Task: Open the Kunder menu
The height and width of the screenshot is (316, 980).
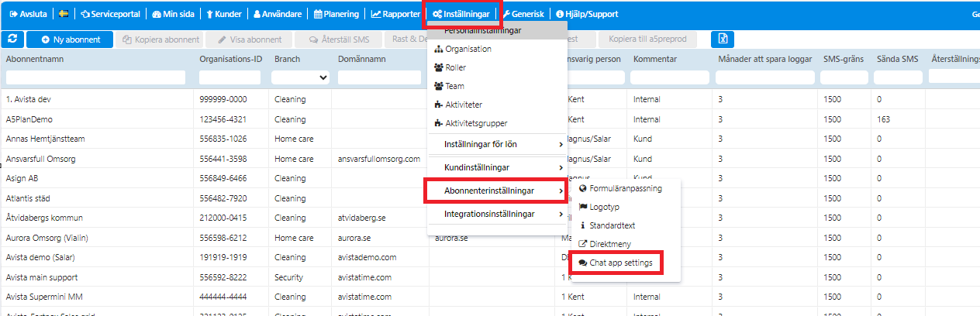Action: coord(225,14)
